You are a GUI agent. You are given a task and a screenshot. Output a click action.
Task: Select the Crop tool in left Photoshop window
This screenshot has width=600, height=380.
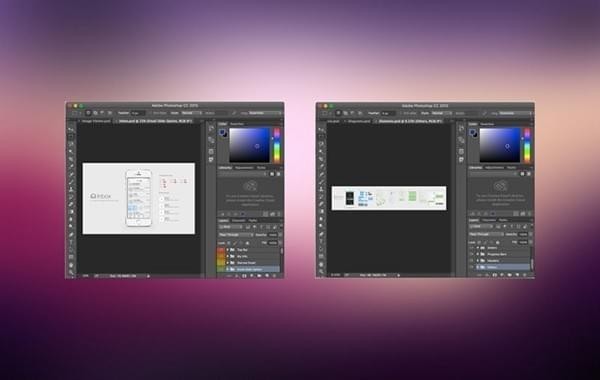(x=71, y=159)
